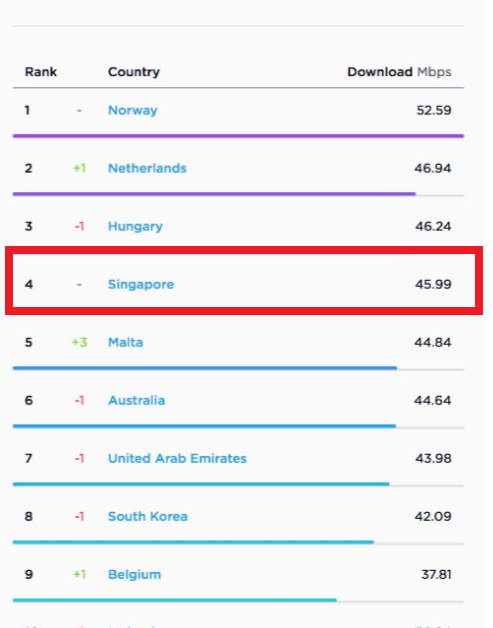Screen dimensions: 493x628
Task: Select the Malta country link
Action: click(125, 342)
